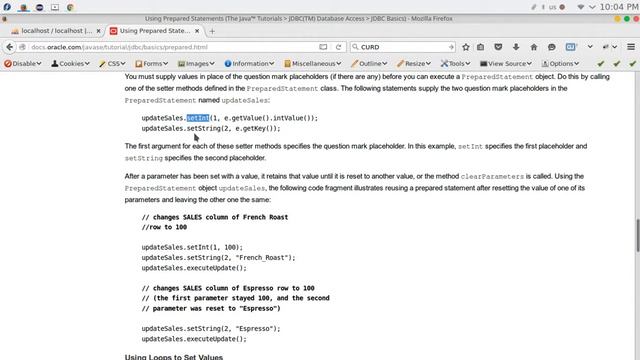Viewport: 640px width, 360px height.
Task: Open the Chrome icon in the top panel
Action: (x=70, y=7)
